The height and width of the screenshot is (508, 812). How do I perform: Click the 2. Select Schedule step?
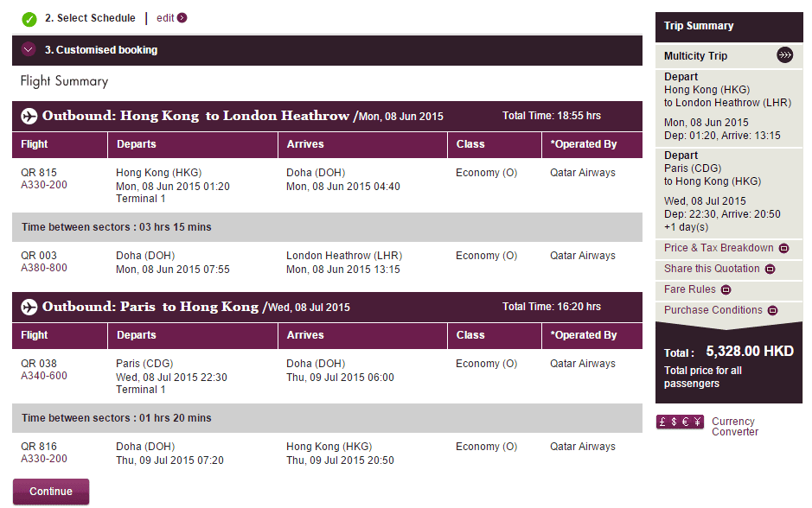90,18
